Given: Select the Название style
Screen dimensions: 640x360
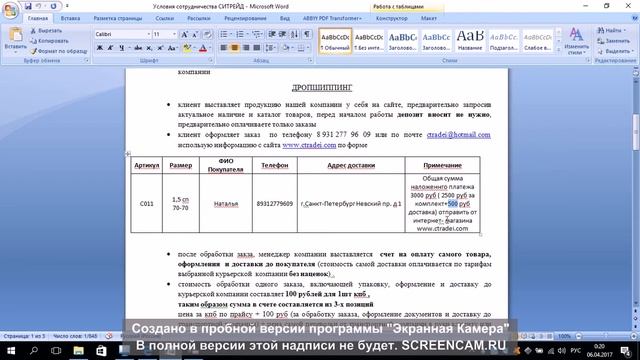Looking at the screenshot, I should coord(470,41).
